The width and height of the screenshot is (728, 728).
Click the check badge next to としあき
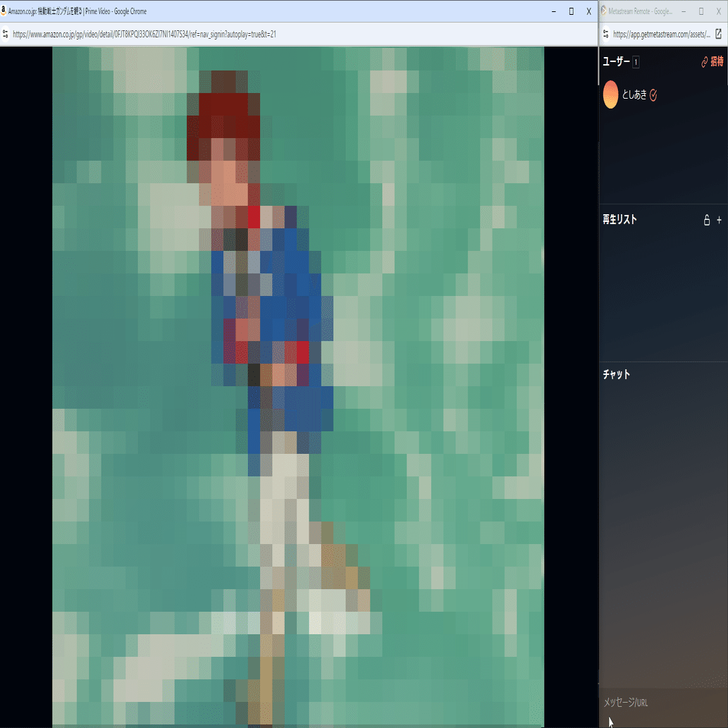[x=653, y=95]
